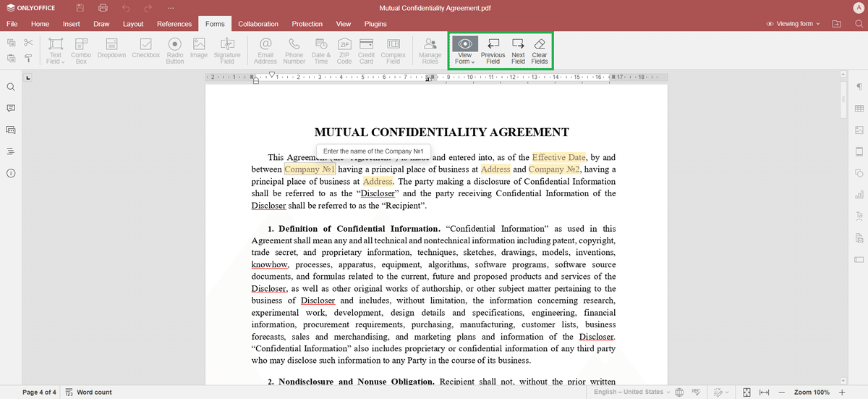Screen dimensions: 868x399
Task: Insert a Combo Box form field
Action: point(81,51)
